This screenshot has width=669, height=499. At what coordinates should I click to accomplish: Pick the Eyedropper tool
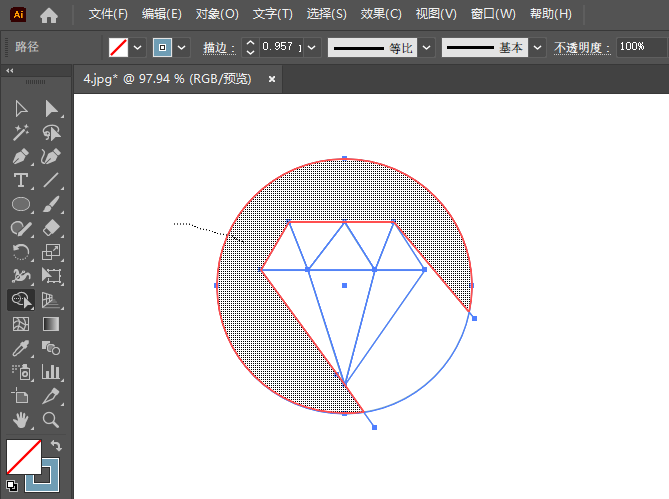pos(21,348)
